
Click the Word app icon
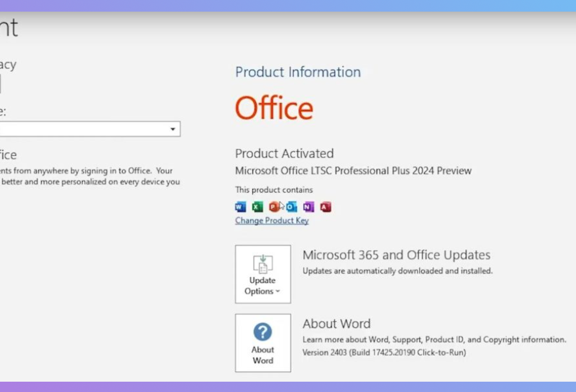click(x=241, y=207)
